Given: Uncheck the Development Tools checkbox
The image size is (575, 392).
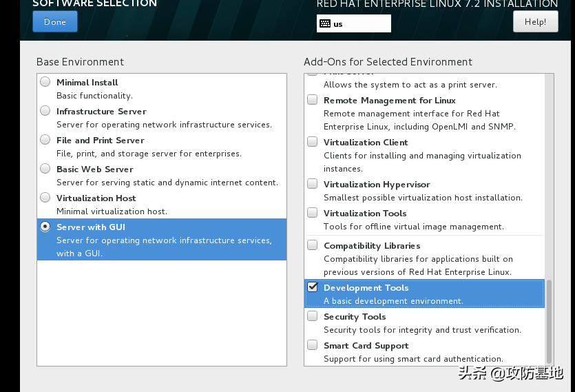Looking at the screenshot, I should [x=313, y=287].
